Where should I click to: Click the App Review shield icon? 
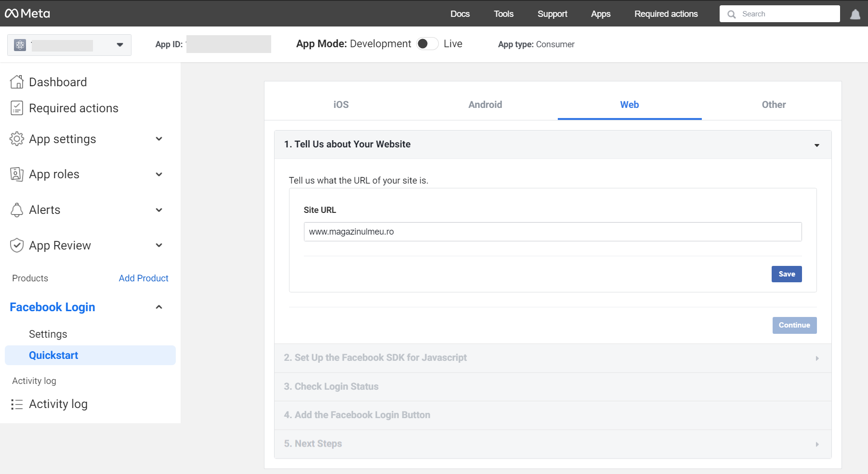point(17,245)
